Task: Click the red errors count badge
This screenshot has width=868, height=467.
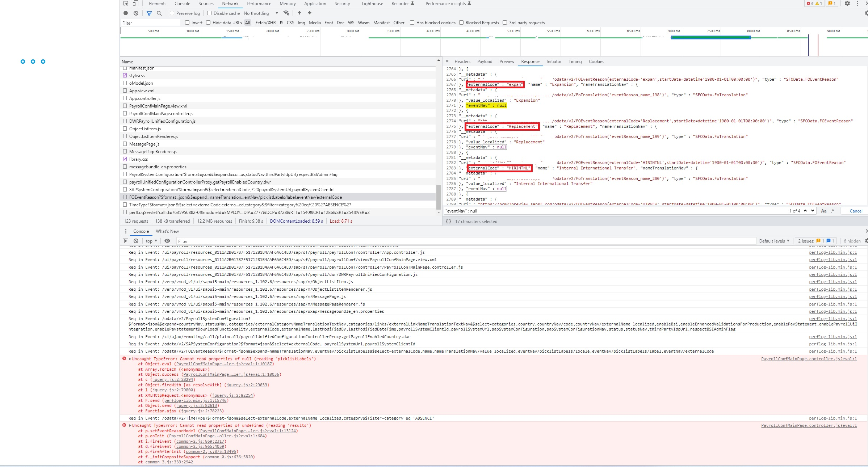Action: [x=810, y=4]
